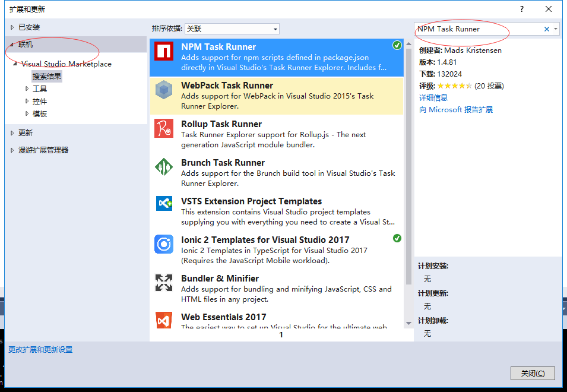Open the help question mark button
Image resolution: width=567 pixels, height=392 pixels.
(522, 9)
